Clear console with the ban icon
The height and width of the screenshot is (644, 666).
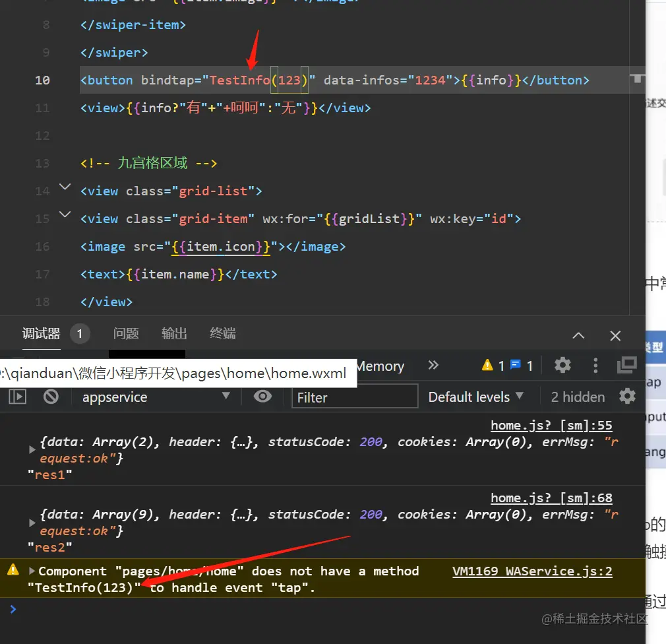[x=51, y=397]
